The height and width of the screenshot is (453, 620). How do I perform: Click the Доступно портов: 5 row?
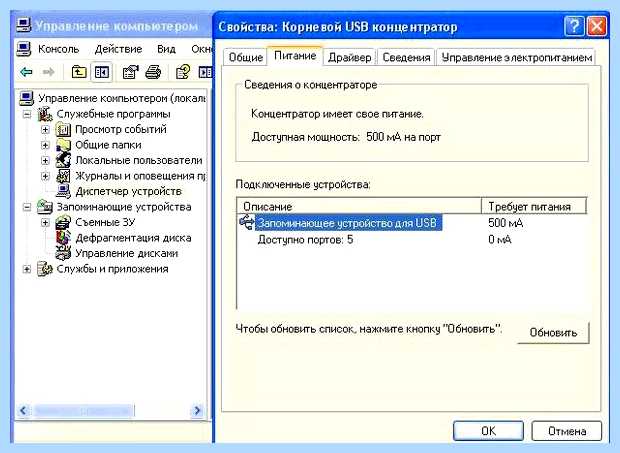[x=305, y=240]
